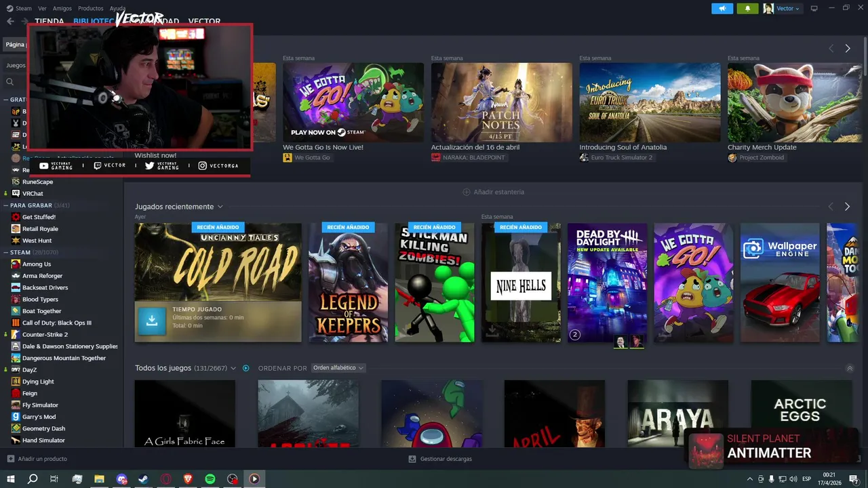Viewport: 868px width, 488px height.
Task: Advance the recently played shelf with right arrow
Action: click(847, 206)
